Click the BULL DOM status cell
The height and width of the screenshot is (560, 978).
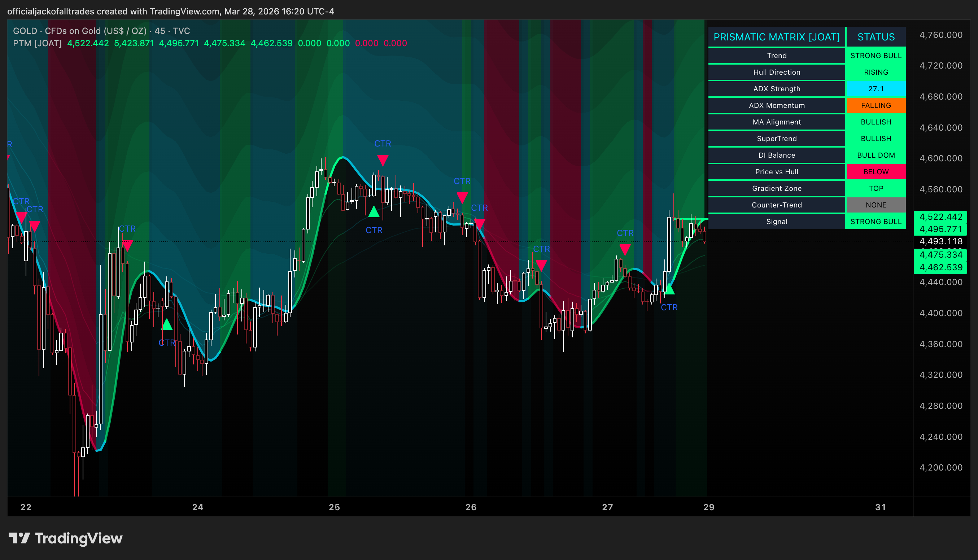click(876, 155)
